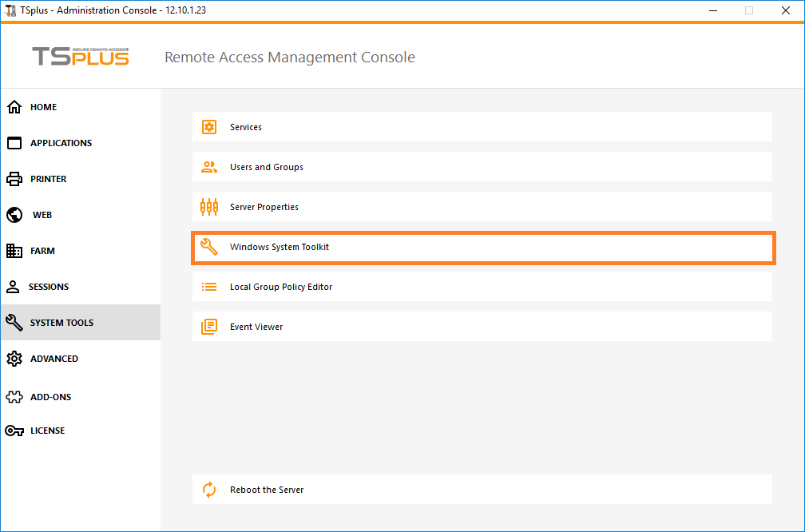Click the Home house icon in sidebar
The height and width of the screenshot is (532, 805).
tap(14, 107)
